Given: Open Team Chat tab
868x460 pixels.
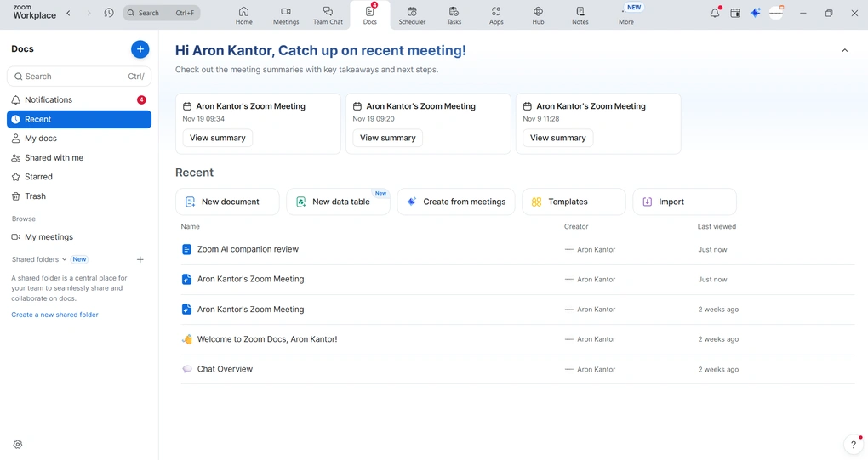Looking at the screenshot, I should (328, 15).
